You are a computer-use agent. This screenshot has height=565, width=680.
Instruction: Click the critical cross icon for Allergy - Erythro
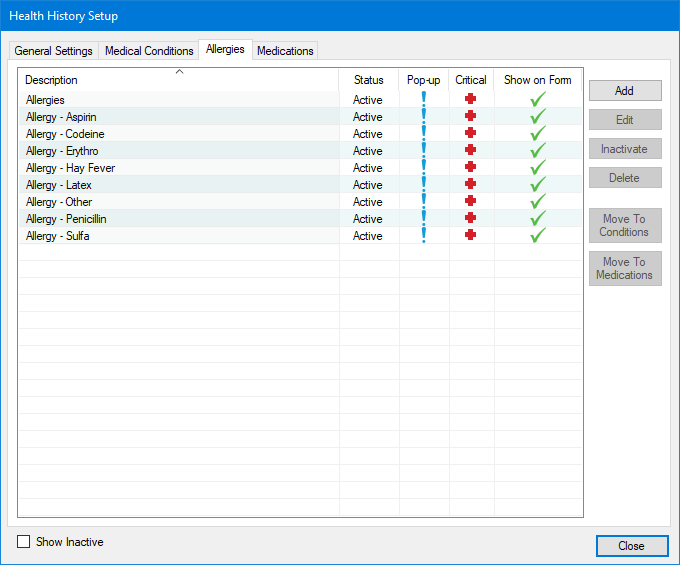471,151
